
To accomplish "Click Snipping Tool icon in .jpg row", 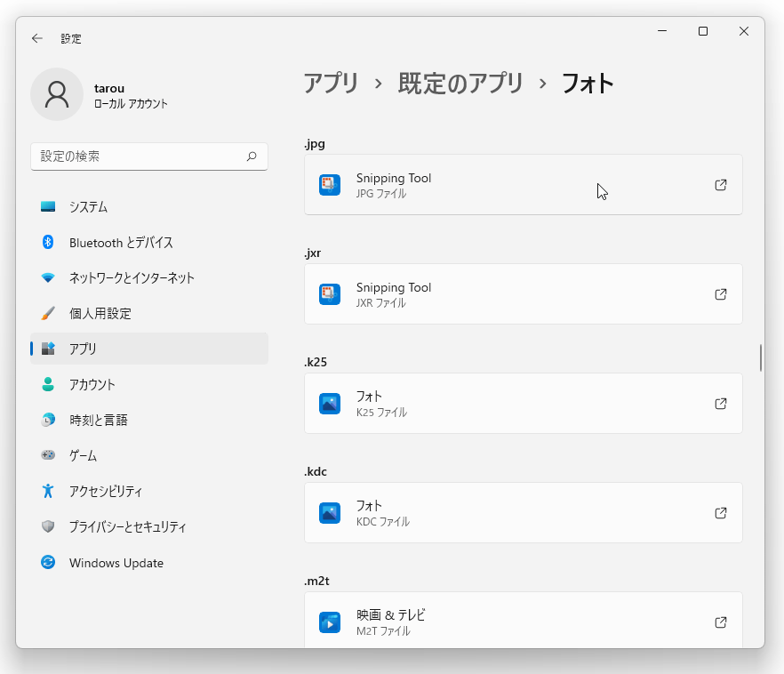I will (330, 185).
